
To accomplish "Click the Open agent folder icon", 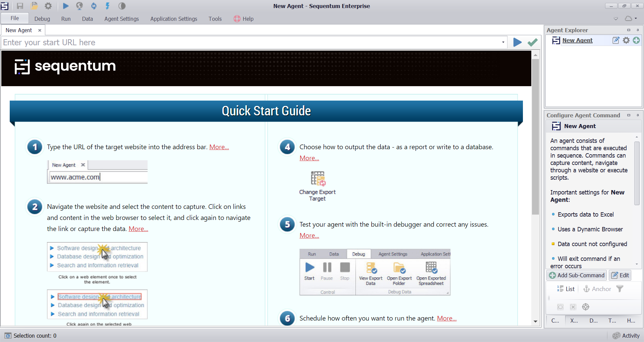I will tap(34, 6).
